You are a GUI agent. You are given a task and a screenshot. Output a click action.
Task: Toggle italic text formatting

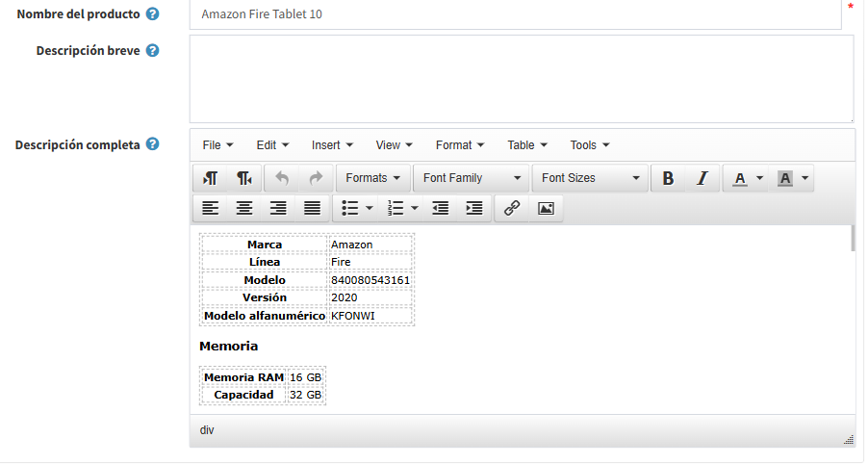[702, 178]
